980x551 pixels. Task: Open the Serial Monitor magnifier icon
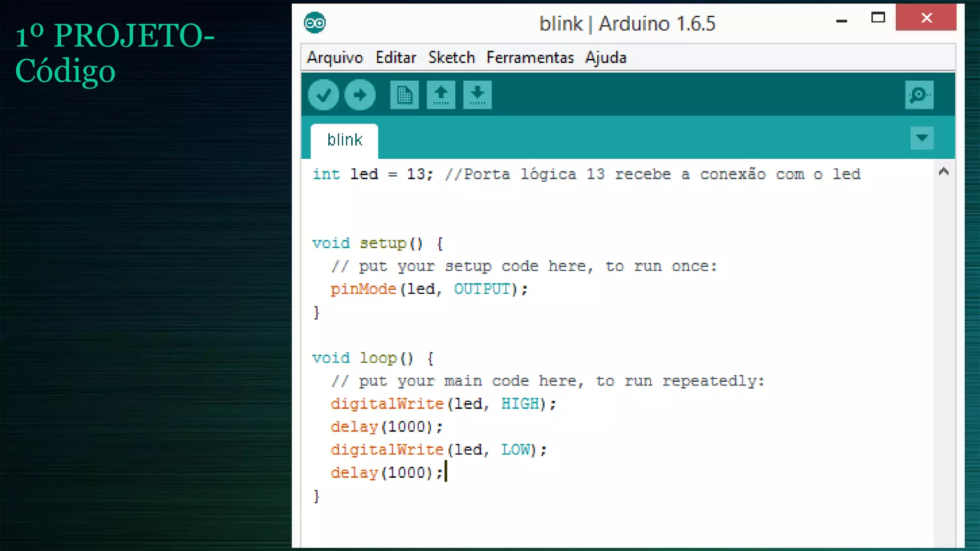pos(919,95)
